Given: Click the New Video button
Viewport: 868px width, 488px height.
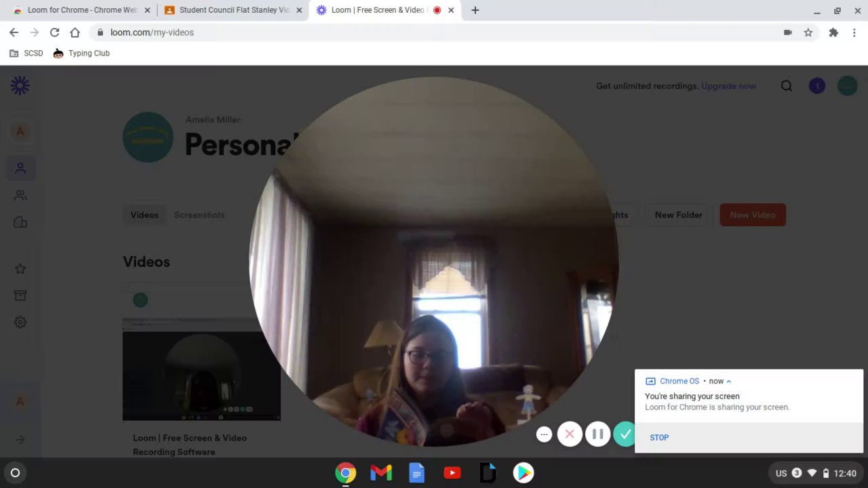Looking at the screenshot, I should pos(753,215).
